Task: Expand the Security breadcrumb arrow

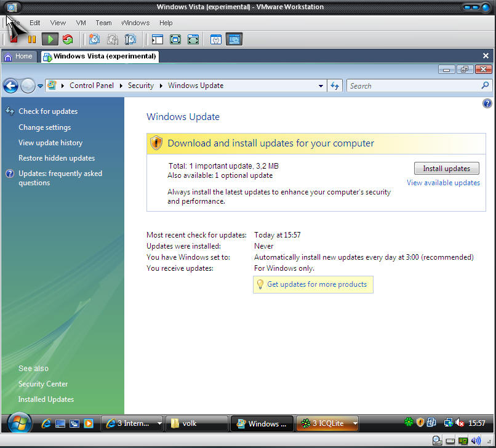Action: [161, 86]
